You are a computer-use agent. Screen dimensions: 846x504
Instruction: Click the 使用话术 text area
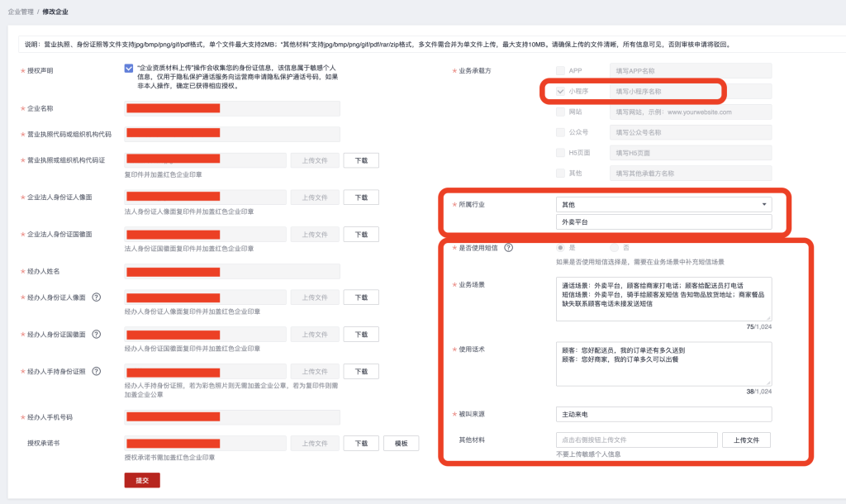pos(663,364)
